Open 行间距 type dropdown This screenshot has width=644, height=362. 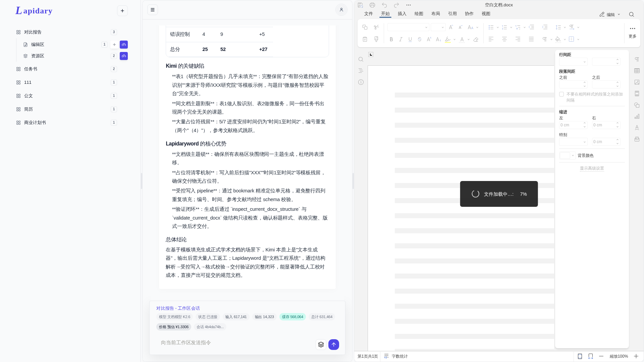573,62
